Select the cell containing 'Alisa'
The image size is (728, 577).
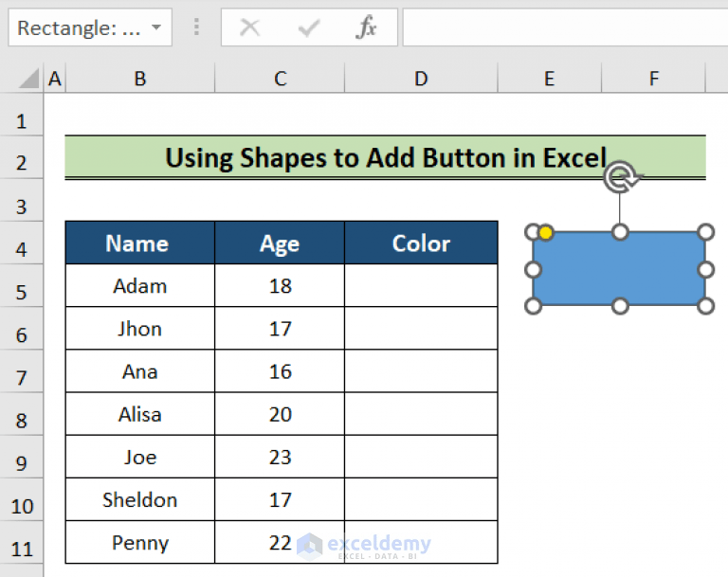click(140, 414)
